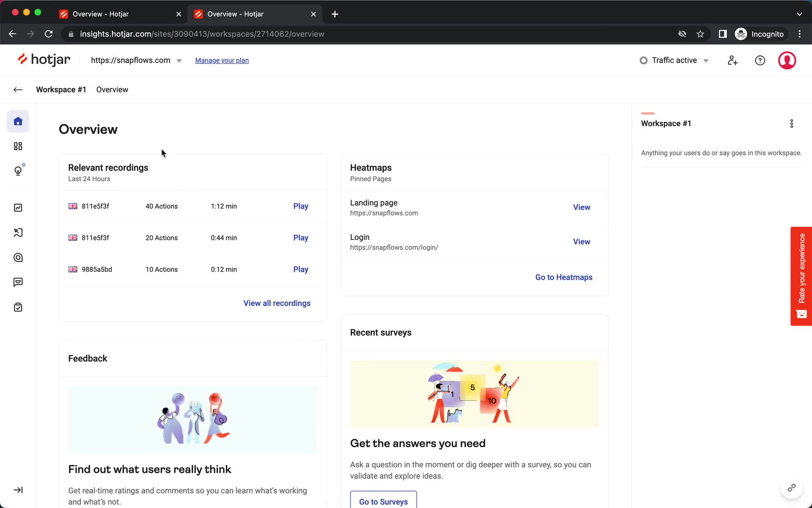Expand the three-dot Workspace menu
The image size is (812, 508).
(x=792, y=124)
